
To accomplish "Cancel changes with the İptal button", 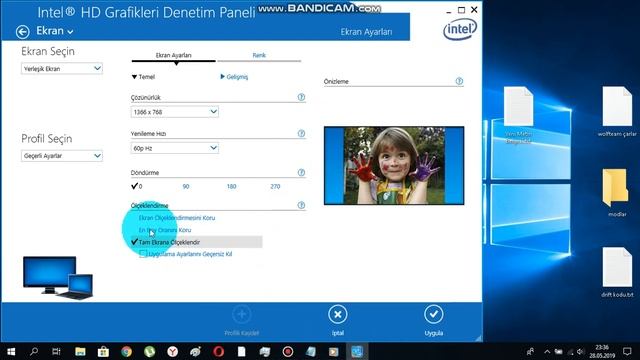I will coord(338,315).
